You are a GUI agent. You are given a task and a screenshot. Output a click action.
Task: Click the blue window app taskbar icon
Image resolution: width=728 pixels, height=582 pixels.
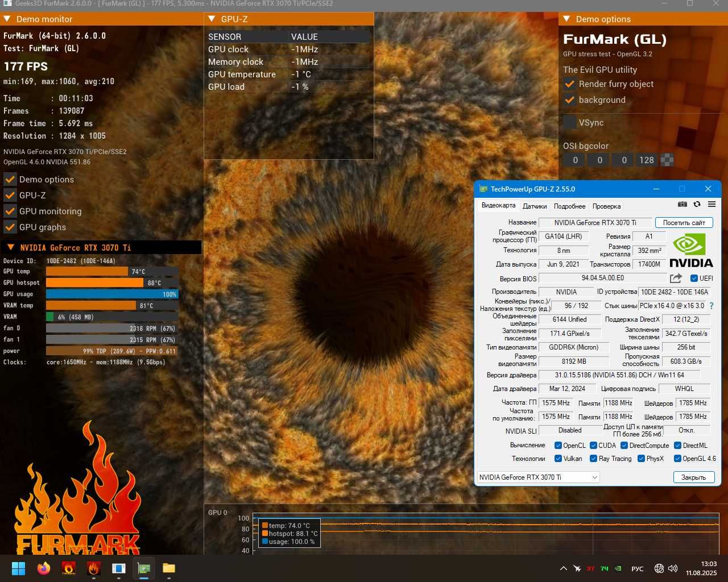pos(119,568)
